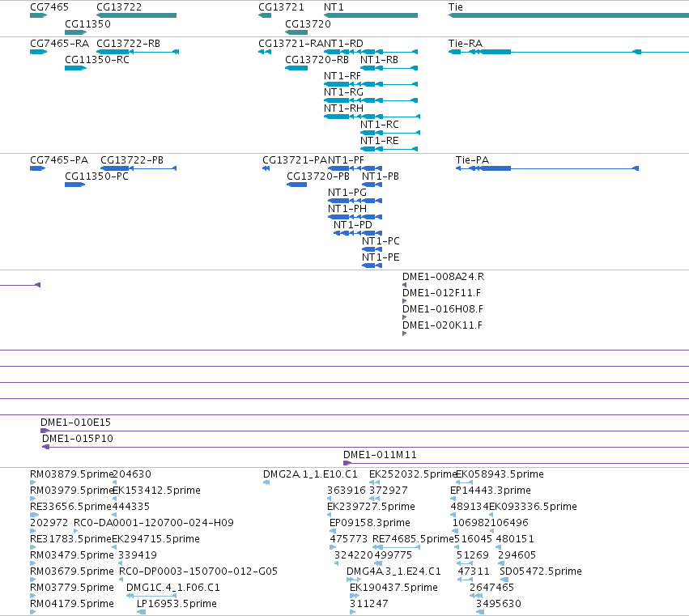Screen dimensions: 689x616
Task: Open the RM03479.5prime EST label
Action: point(71,556)
